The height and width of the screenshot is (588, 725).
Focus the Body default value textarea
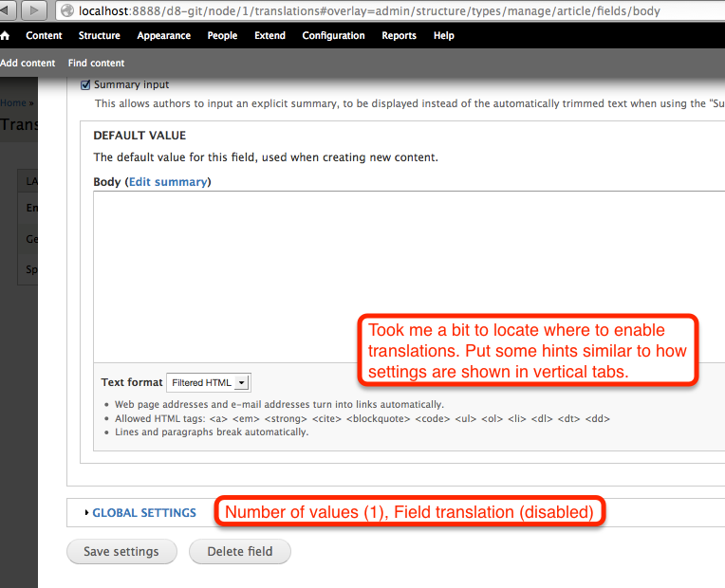tap(409, 276)
